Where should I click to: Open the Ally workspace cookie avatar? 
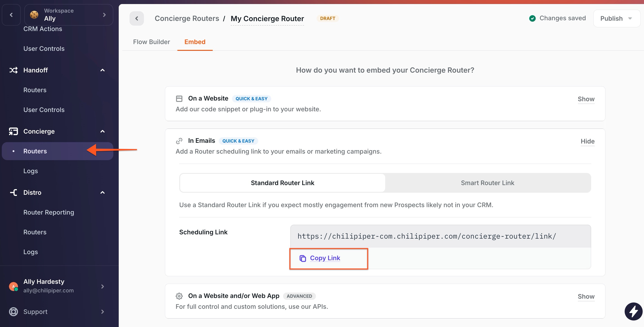[x=34, y=15]
